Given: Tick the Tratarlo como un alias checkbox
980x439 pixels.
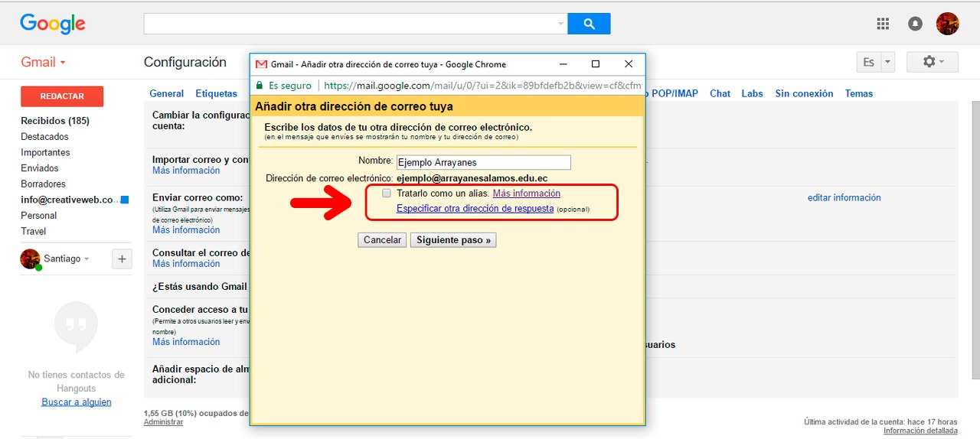Looking at the screenshot, I should [x=387, y=193].
